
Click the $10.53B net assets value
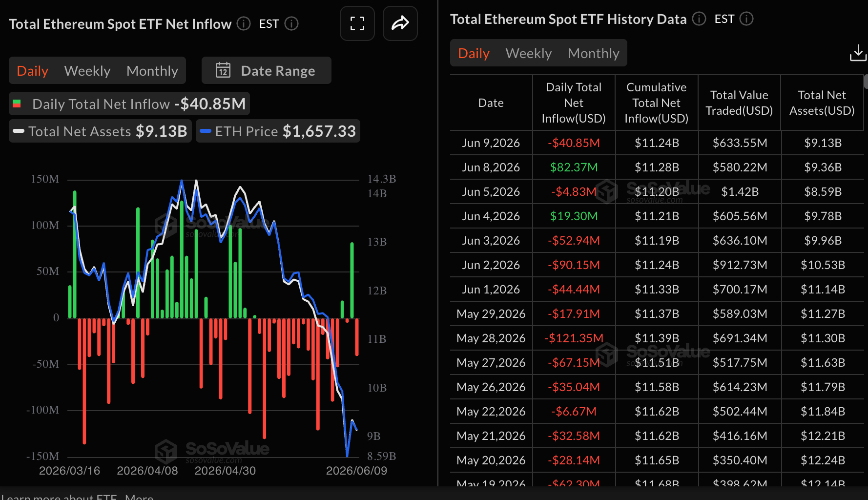[823, 265]
